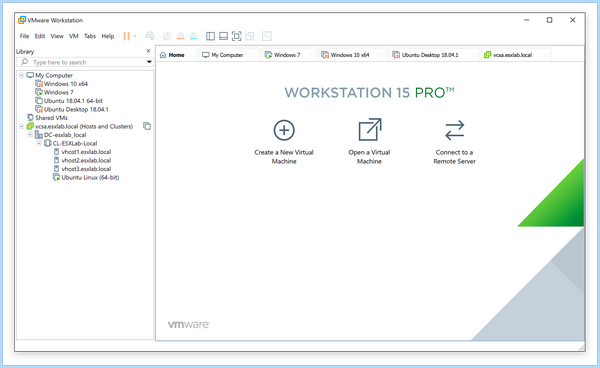This screenshot has width=600, height=368.
Task: Click the Unity mode toolbar icon
Action: [x=249, y=36]
